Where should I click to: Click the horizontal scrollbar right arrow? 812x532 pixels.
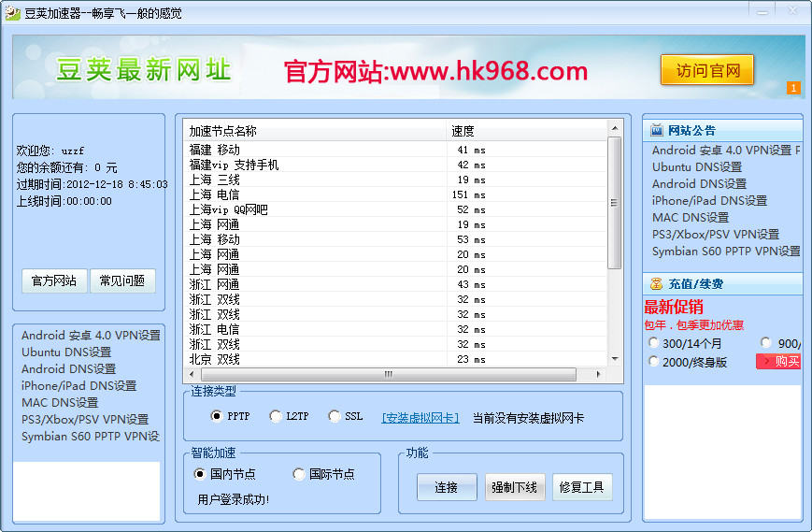point(599,374)
